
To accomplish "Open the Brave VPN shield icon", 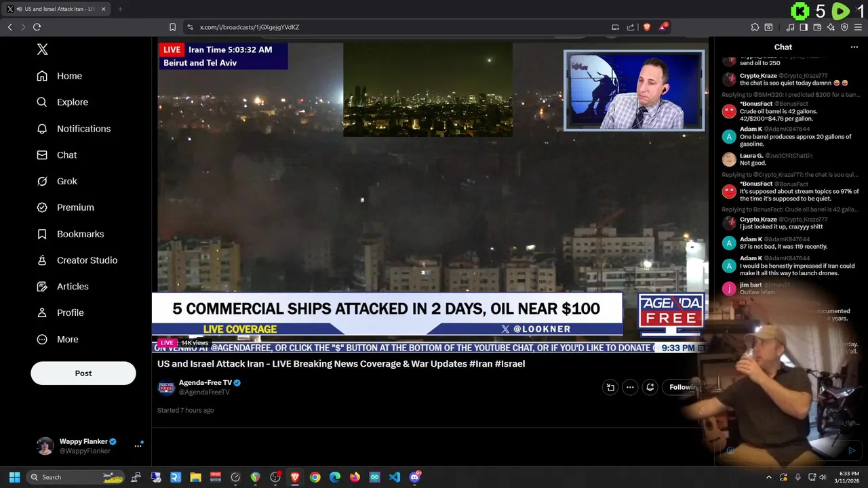I will tap(844, 27).
